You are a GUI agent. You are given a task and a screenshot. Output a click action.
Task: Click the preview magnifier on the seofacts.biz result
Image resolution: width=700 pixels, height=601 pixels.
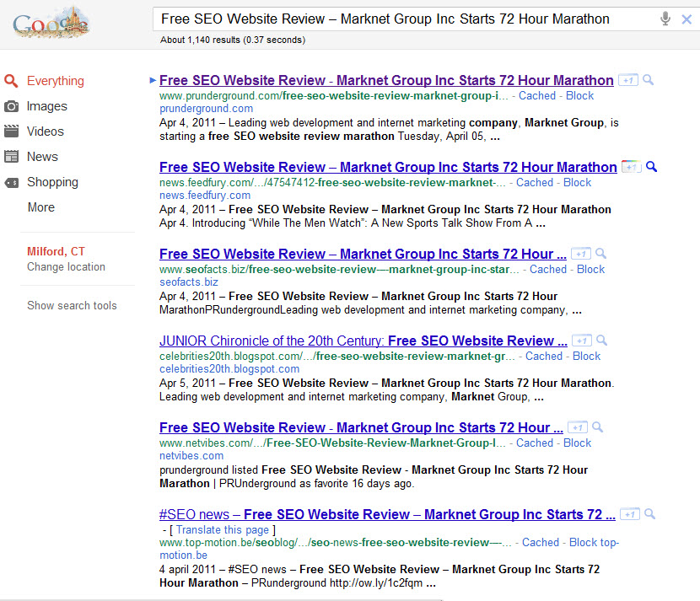click(600, 254)
